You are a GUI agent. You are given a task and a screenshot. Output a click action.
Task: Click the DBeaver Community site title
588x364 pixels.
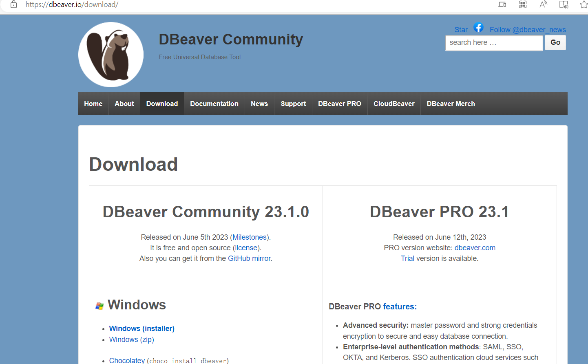pyautogui.click(x=231, y=39)
